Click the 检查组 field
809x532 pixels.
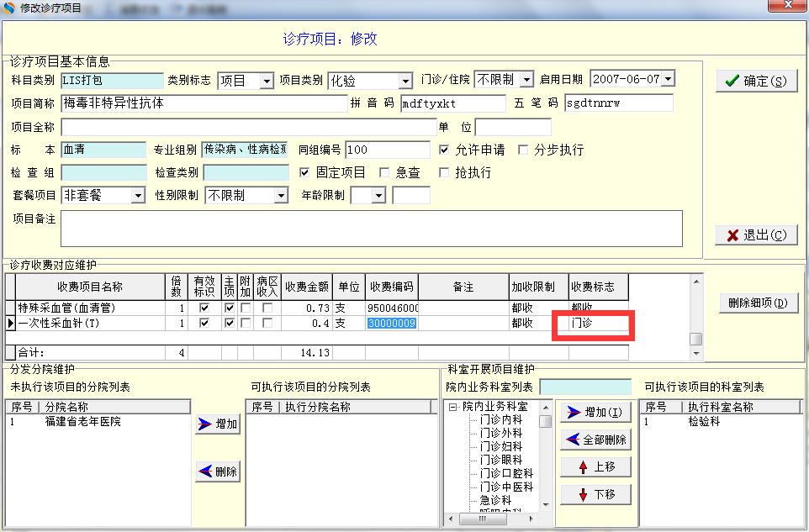[103, 172]
